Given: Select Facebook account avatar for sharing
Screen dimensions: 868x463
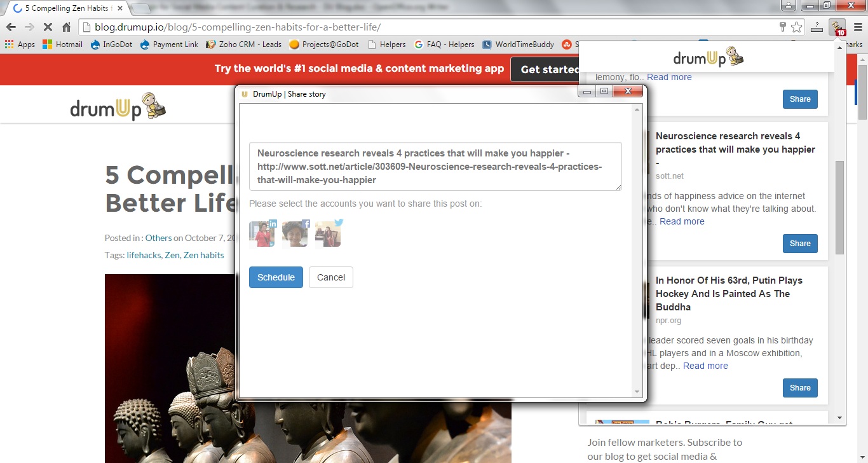Looking at the screenshot, I should pyautogui.click(x=295, y=233).
